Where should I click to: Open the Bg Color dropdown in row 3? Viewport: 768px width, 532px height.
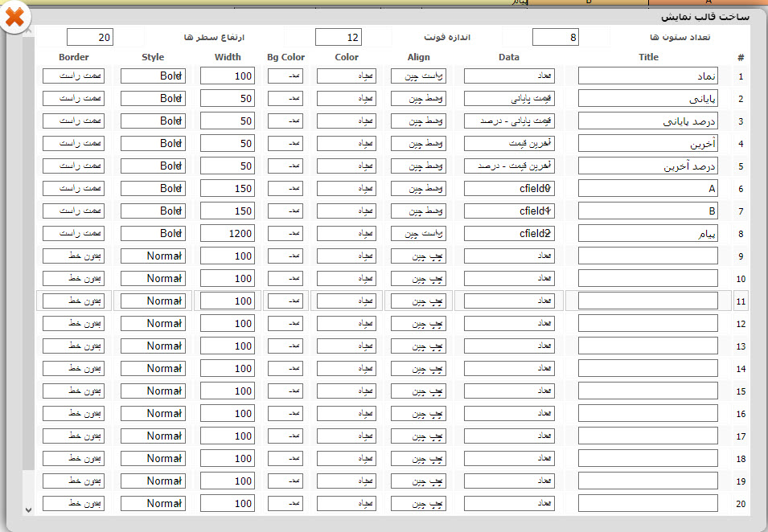click(x=285, y=121)
